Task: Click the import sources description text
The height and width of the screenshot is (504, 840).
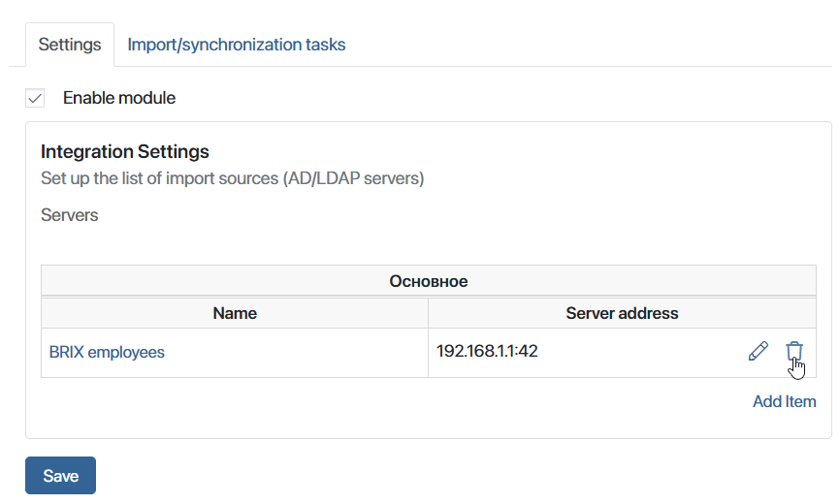Action: [x=233, y=179]
